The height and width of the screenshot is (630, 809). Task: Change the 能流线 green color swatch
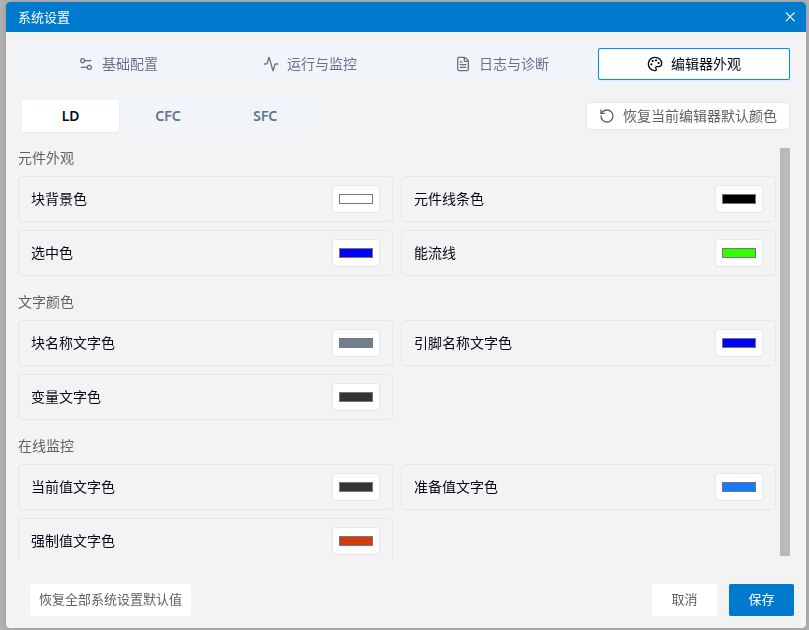click(x=739, y=253)
